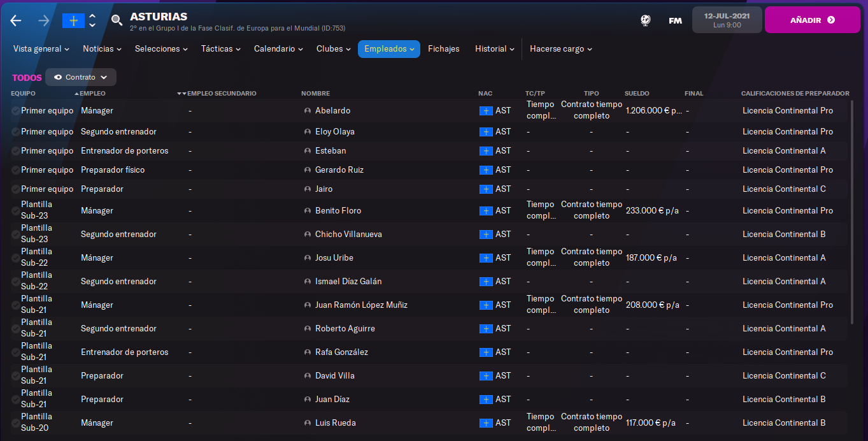Screen dimensions: 868x441
Task: Open the Empleados tab
Action: pos(389,49)
